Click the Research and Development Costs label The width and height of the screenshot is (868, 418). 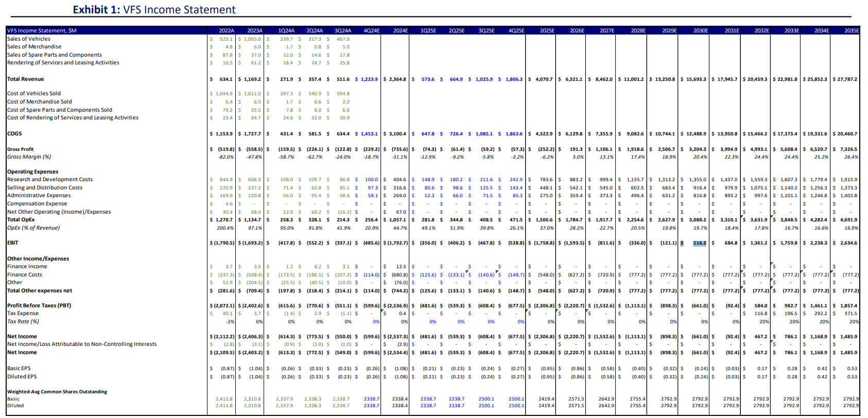tap(50, 180)
